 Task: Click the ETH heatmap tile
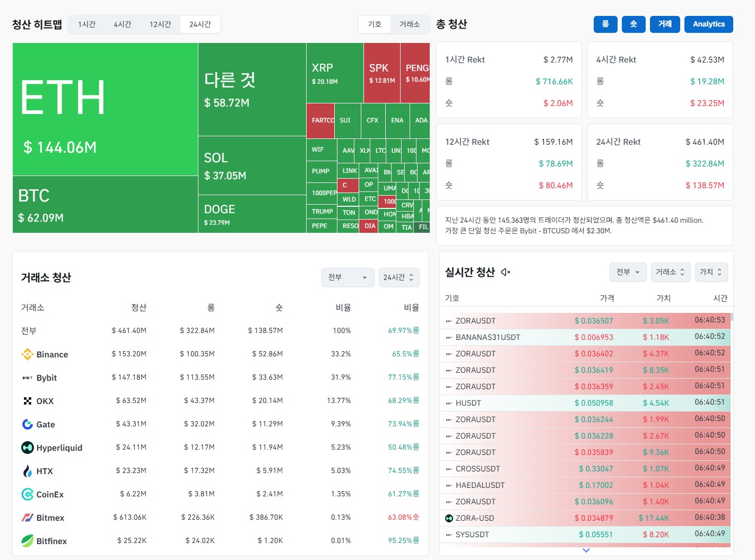coord(105,109)
